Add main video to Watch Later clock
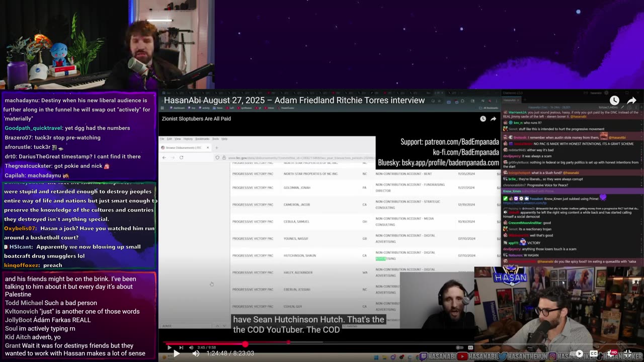 [x=614, y=101]
